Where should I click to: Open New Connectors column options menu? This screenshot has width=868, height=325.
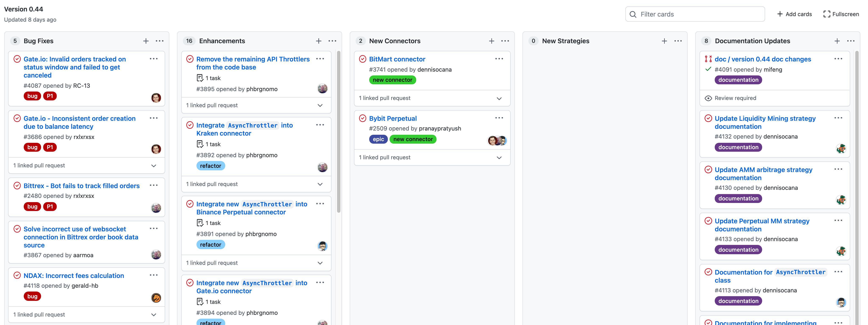coord(505,41)
